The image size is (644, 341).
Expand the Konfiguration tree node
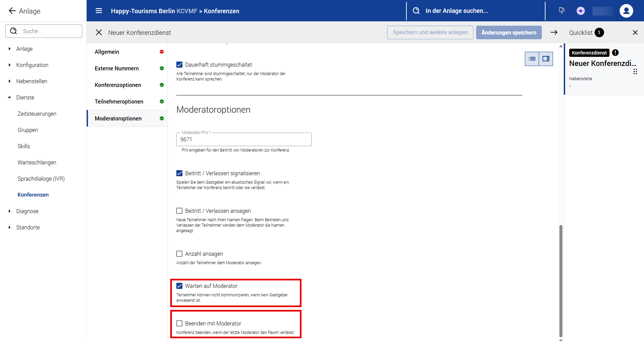(x=9, y=65)
